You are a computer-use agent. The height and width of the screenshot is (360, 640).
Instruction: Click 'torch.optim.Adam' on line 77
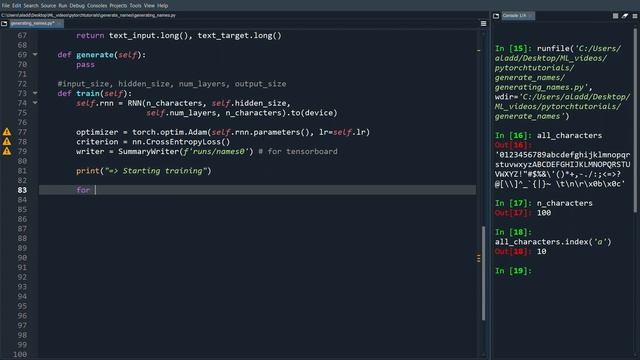(x=169, y=132)
